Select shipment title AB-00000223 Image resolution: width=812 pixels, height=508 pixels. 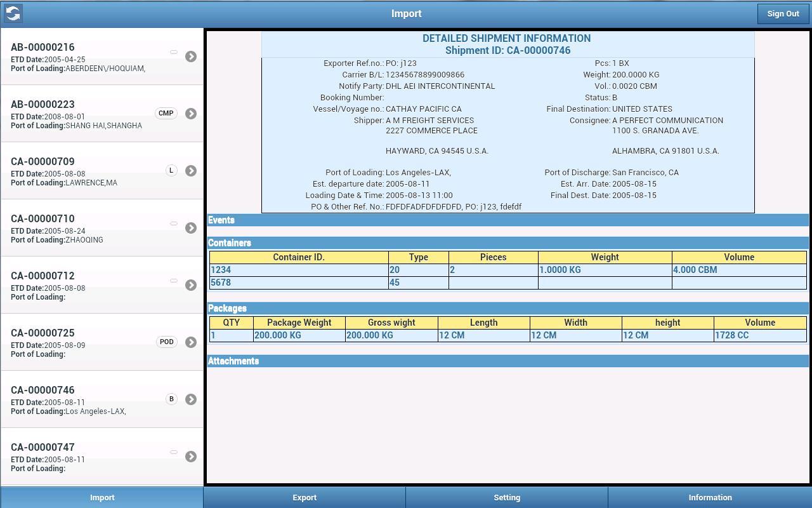pos(43,104)
